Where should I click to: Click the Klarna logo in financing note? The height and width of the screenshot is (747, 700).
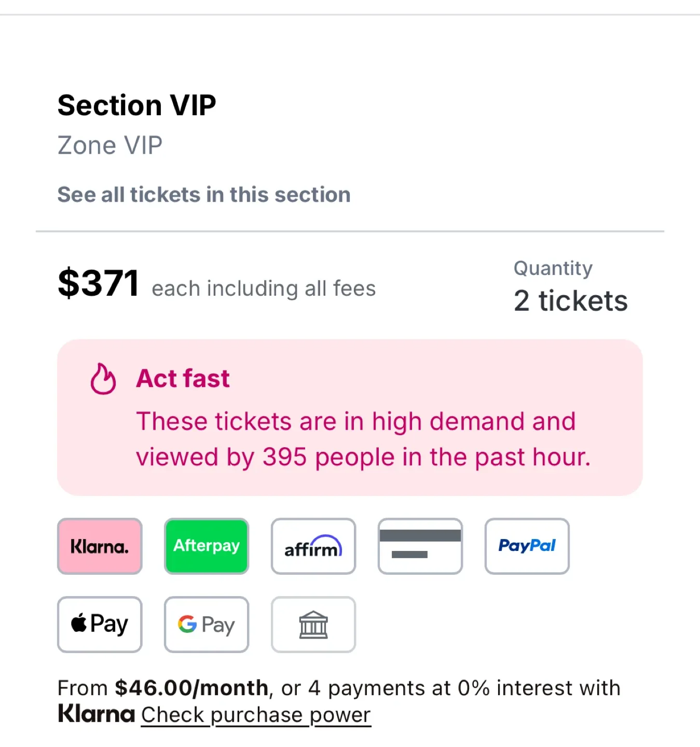[x=97, y=714]
